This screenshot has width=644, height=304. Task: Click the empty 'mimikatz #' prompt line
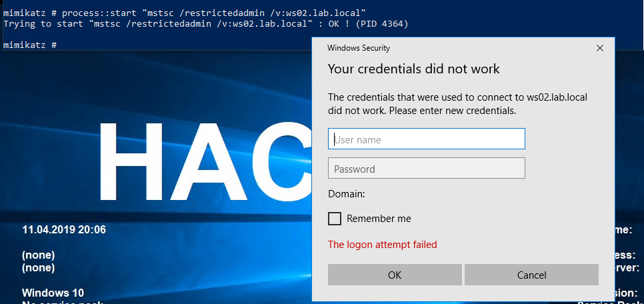[x=29, y=45]
